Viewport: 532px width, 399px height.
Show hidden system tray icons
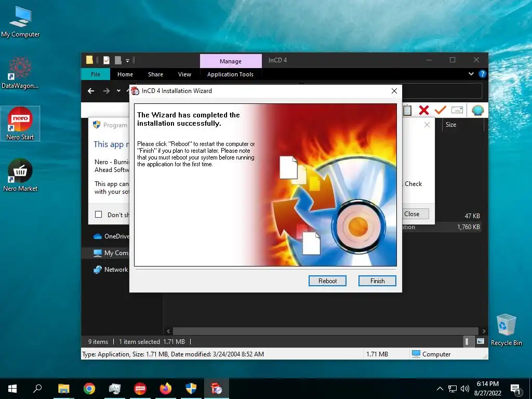click(440, 389)
